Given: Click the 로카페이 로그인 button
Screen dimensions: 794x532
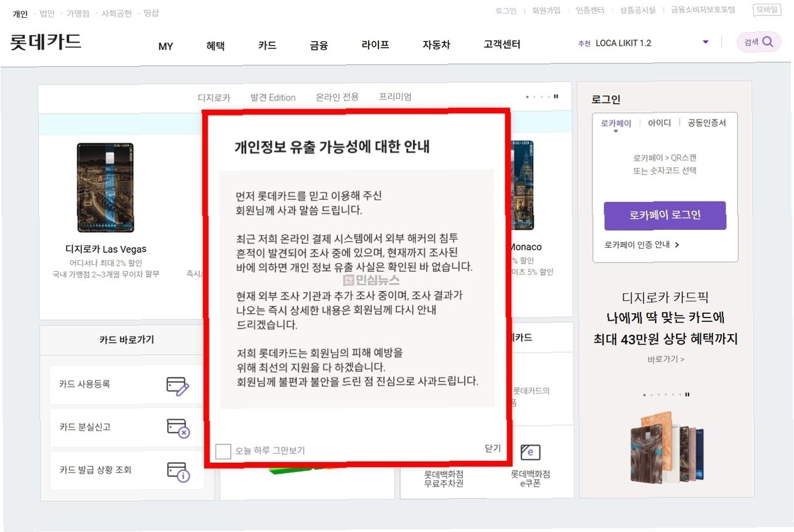Looking at the screenshot, I should (665, 216).
